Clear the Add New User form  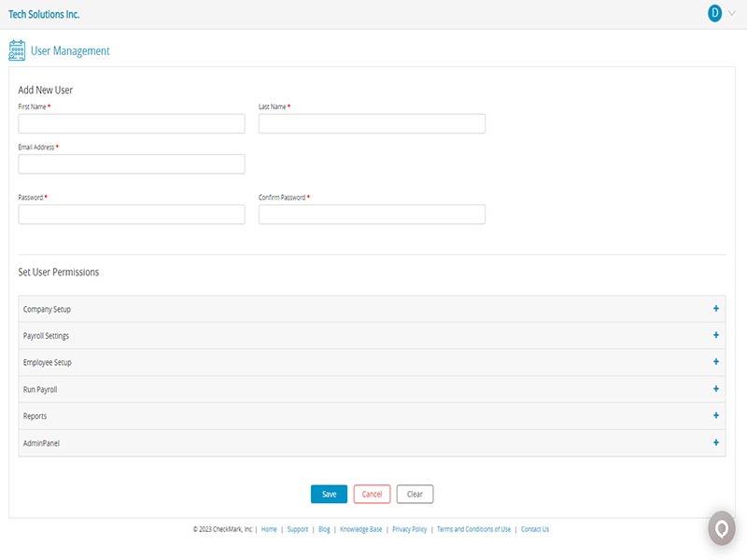(414, 494)
